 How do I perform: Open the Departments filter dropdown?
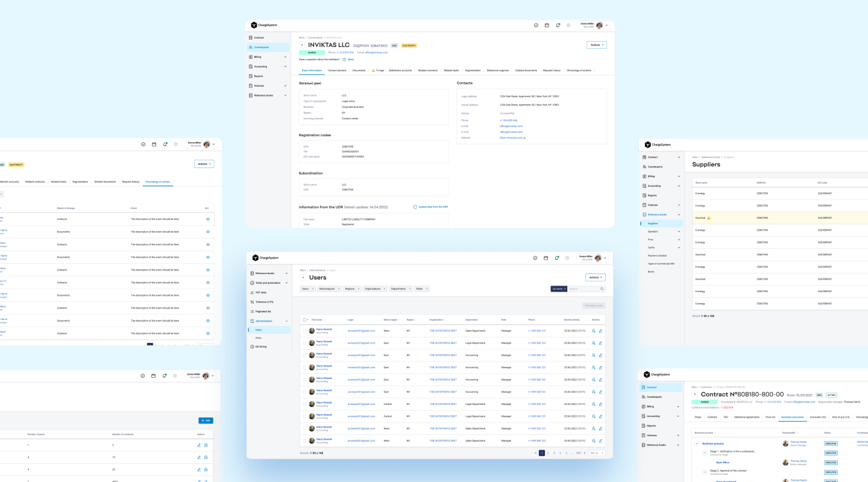click(400, 289)
